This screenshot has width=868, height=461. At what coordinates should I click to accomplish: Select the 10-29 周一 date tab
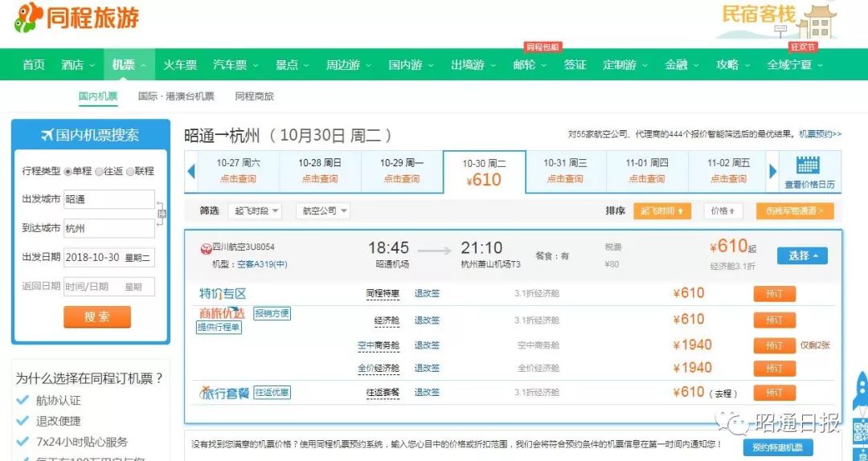tap(402, 171)
